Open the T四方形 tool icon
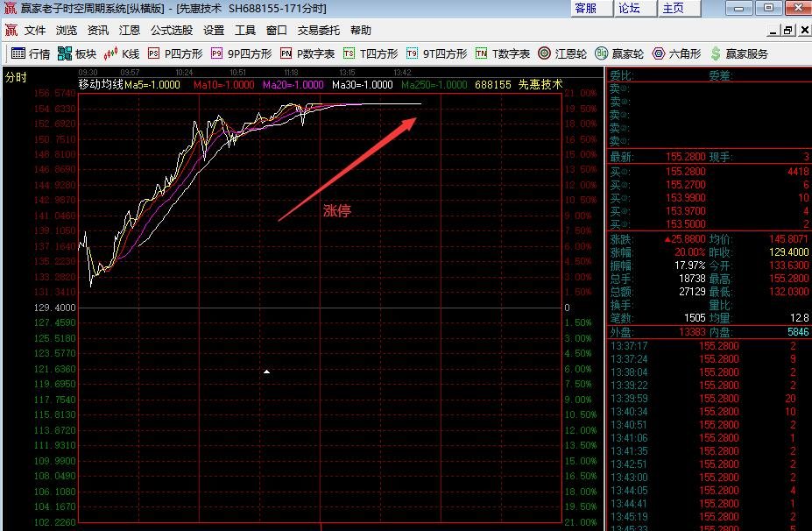This screenshot has width=812, height=531. tap(349, 53)
